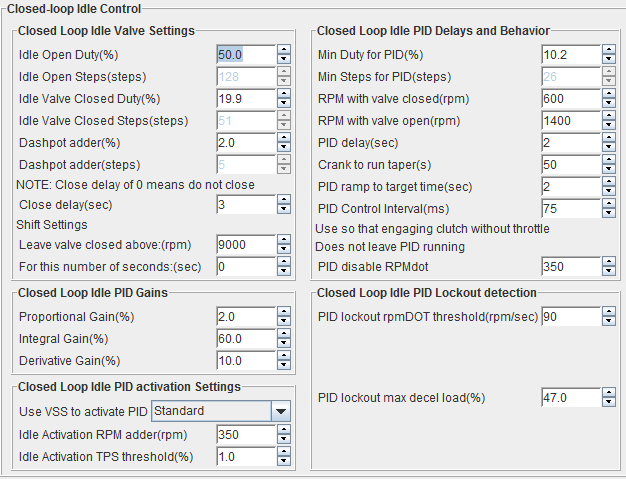This screenshot has height=479, width=626.
Task: Open the Use VSS to activate PID dropdown
Action: click(x=281, y=411)
